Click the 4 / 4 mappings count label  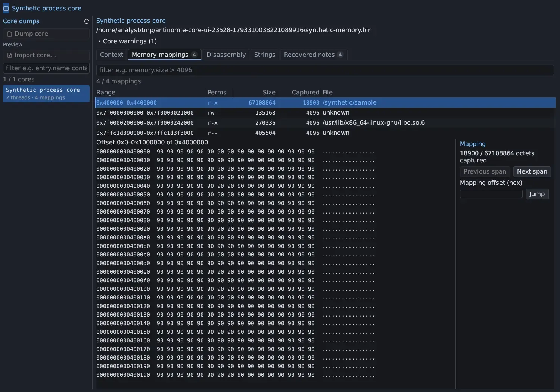tap(119, 81)
